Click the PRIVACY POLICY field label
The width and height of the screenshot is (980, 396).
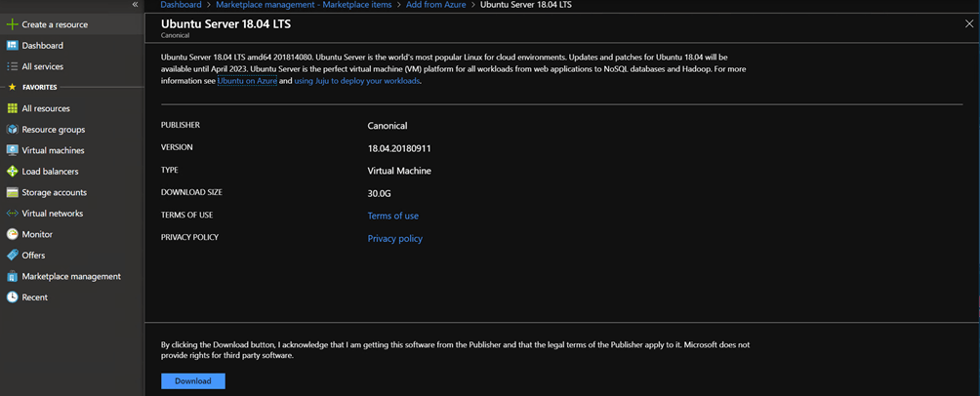point(189,237)
